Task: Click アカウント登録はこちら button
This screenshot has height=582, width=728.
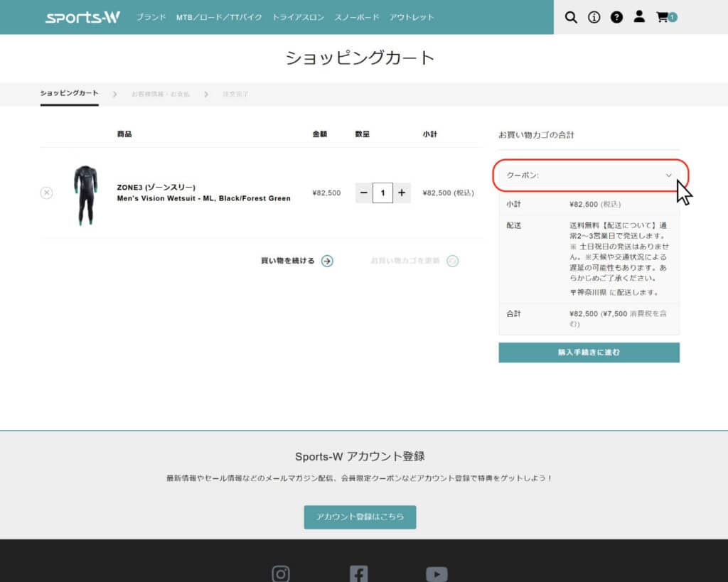Action: [x=360, y=517]
